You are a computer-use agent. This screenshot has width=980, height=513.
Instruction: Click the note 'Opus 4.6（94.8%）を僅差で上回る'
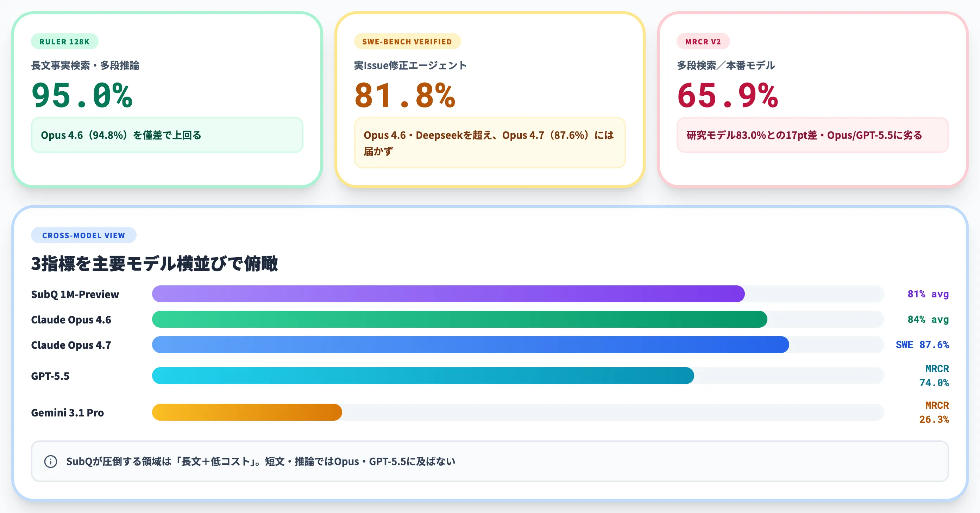167,135
